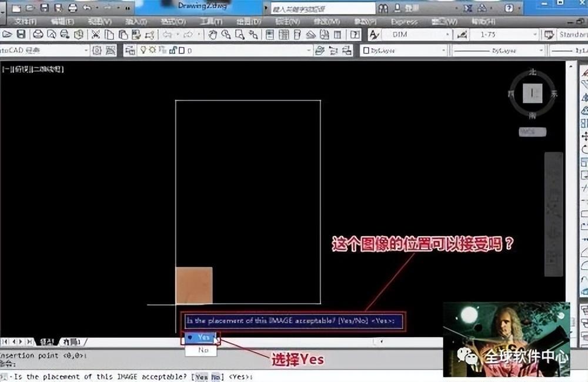Click the Open folder icon in quick access toolbar

[x=30, y=8]
